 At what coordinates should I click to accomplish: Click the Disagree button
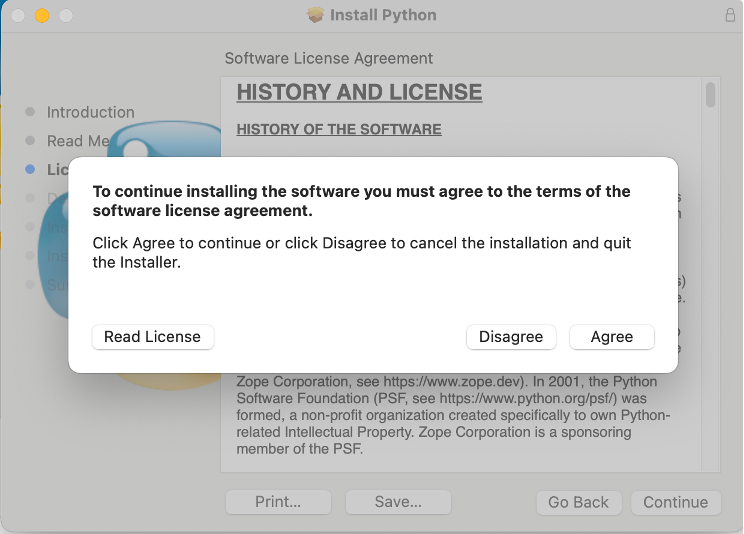tap(511, 337)
